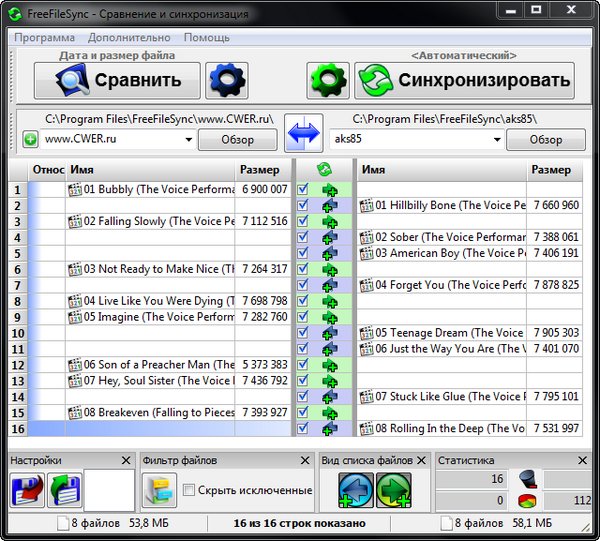Open synchronization settings green gear icon
This screenshot has height=541, width=600.
pyautogui.click(x=327, y=81)
